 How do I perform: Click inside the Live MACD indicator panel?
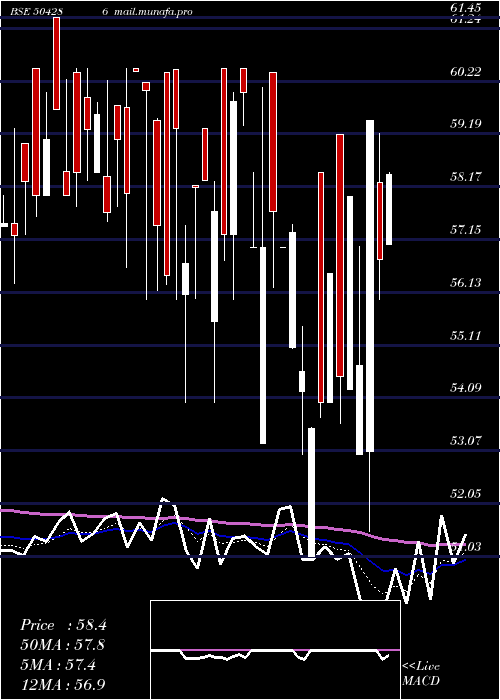coord(275,650)
